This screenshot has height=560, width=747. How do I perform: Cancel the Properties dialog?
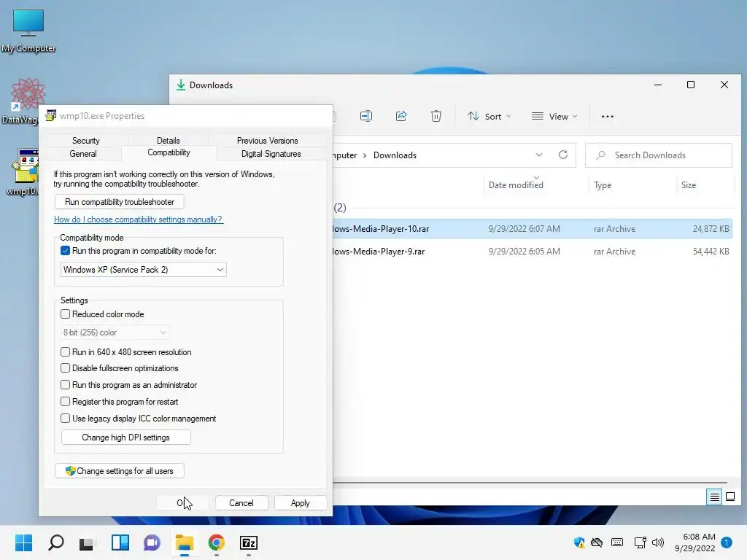[x=241, y=503]
